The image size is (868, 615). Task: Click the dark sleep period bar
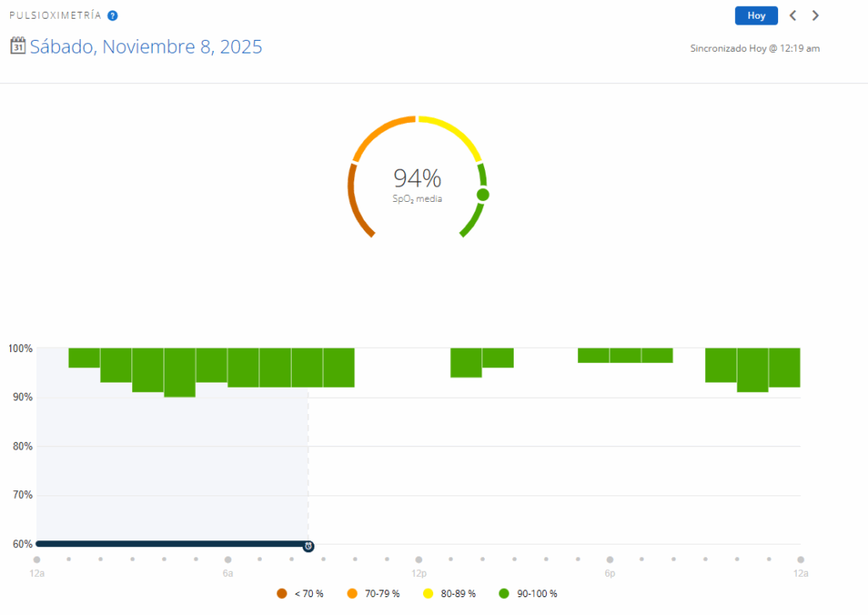tap(170, 544)
